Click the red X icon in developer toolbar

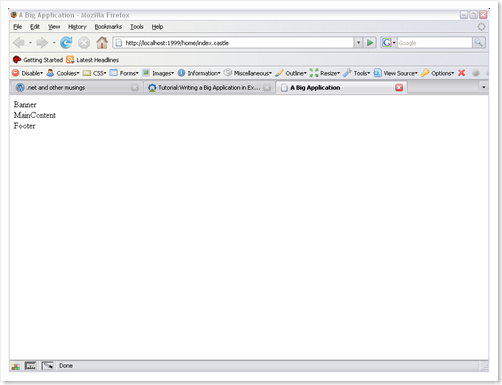point(461,73)
